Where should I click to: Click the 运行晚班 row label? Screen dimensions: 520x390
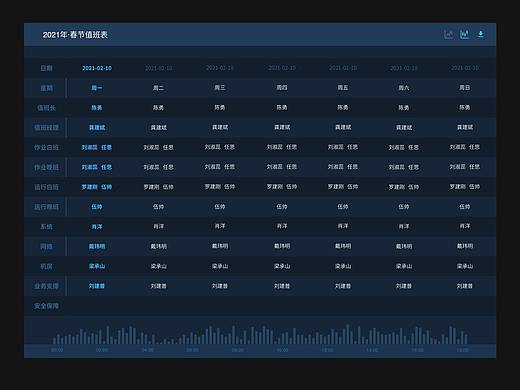tap(46, 207)
